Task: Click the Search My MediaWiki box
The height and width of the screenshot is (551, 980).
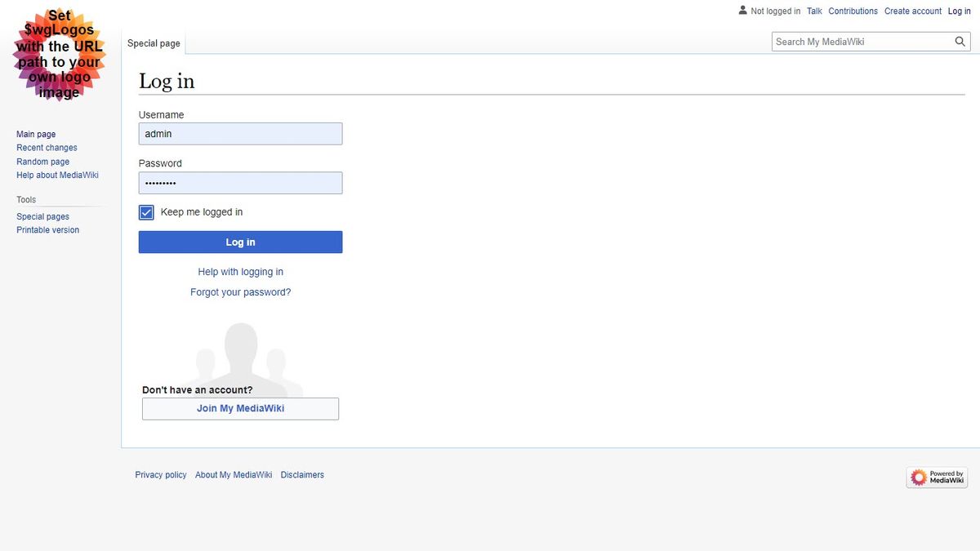Action: [857, 41]
